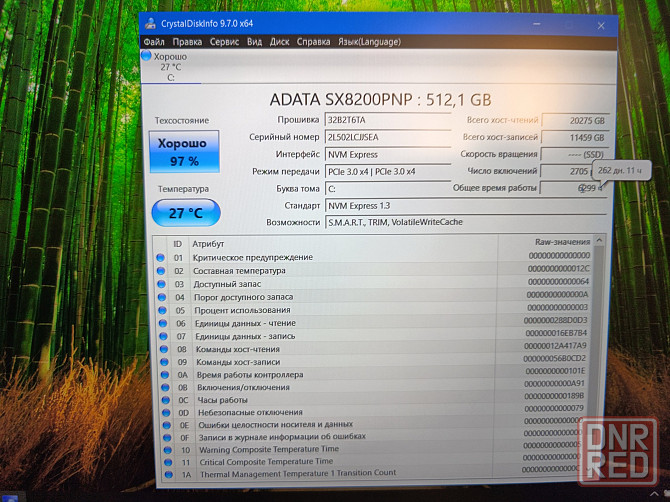Select the text 'Составная температура'
Viewport: 670px width, 502px height.
(239, 271)
